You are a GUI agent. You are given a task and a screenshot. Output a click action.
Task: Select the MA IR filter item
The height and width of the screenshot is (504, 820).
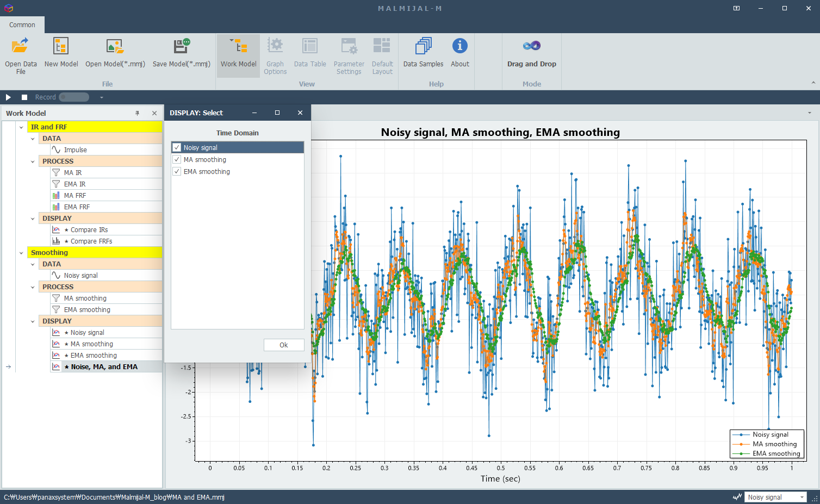(106, 172)
